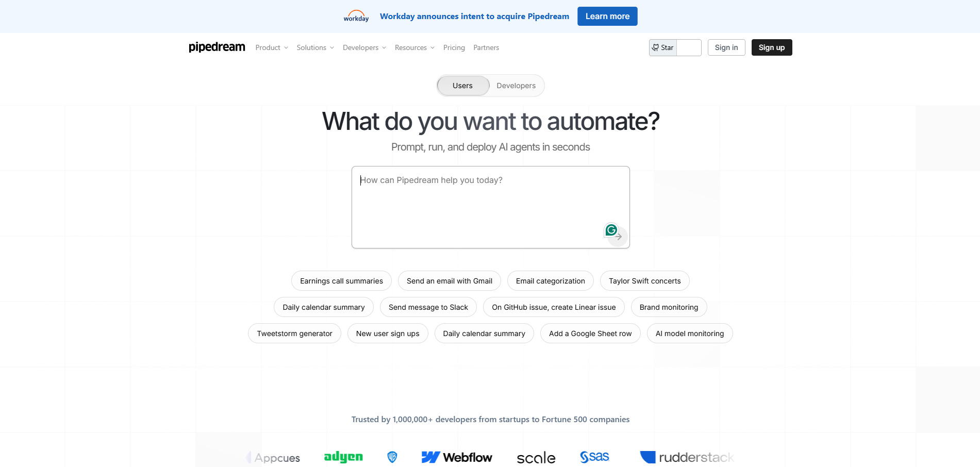This screenshot has height=467, width=980.
Task: Click the Taylor Swift concerts suggestion chip
Action: (x=644, y=281)
